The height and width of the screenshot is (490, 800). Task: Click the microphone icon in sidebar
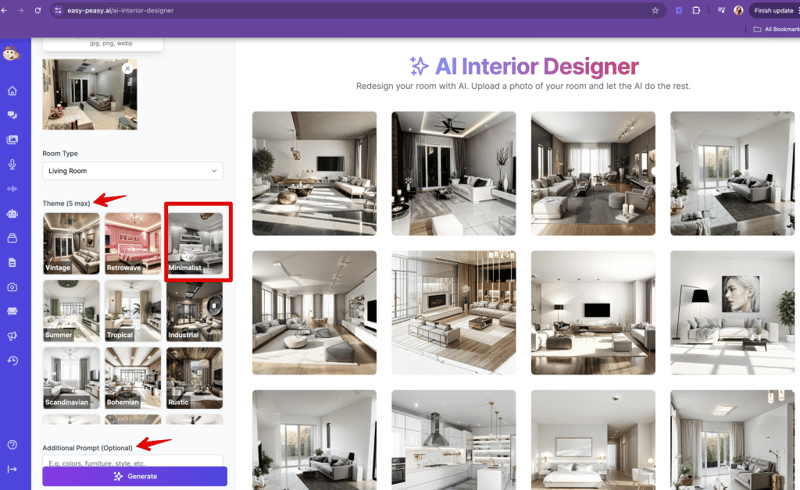(13, 164)
